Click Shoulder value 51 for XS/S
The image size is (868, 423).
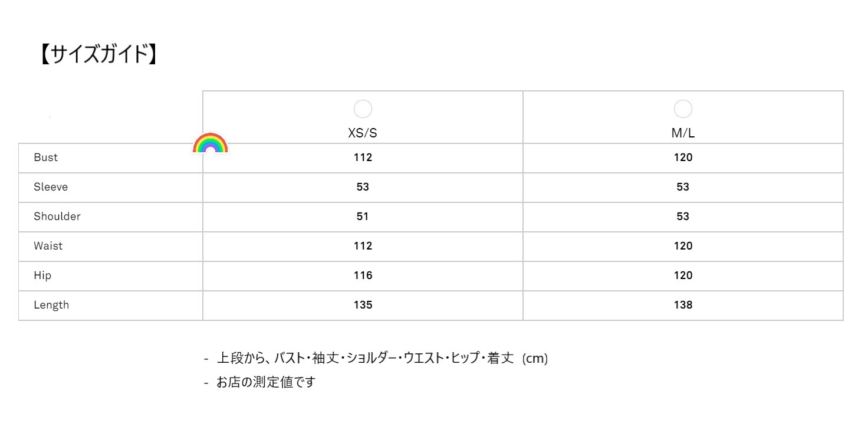click(363, 217)
